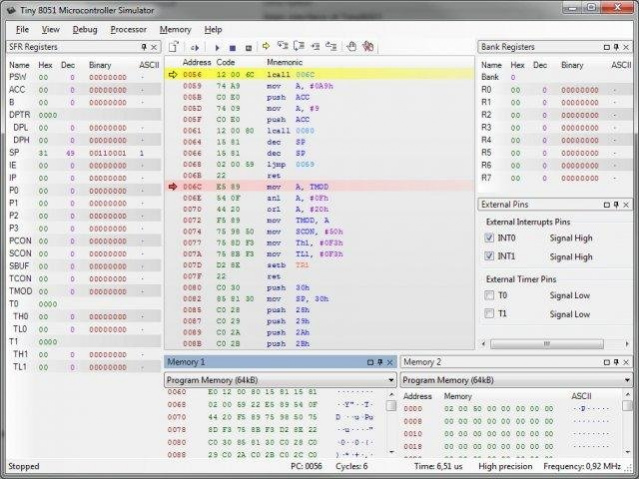Enable the T0 external timer pin
The width and height of the screenshot is (639, 479).
(x=489, y=295)
